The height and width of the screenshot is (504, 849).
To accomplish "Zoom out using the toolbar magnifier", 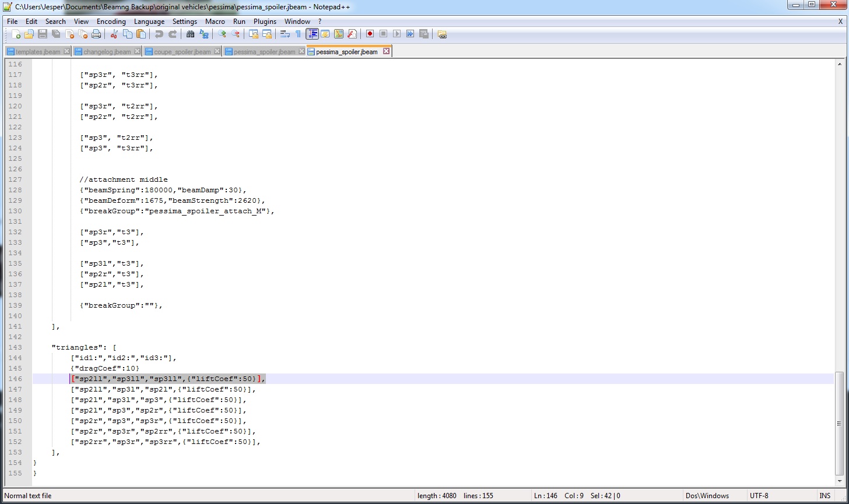I will 235,34.
